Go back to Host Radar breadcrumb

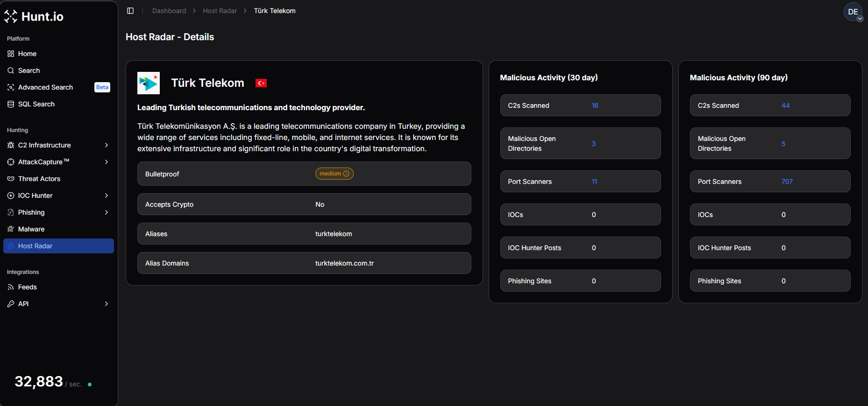pyautogui.click(x=220, y=11)
